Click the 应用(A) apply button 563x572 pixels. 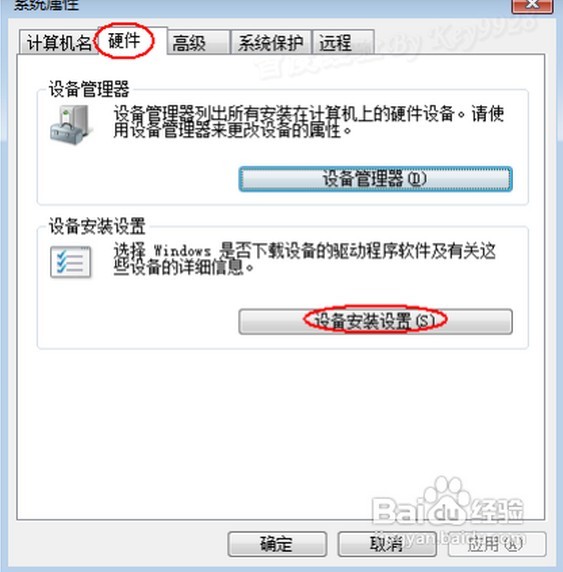pyautogui.click(x=497, y=544)
